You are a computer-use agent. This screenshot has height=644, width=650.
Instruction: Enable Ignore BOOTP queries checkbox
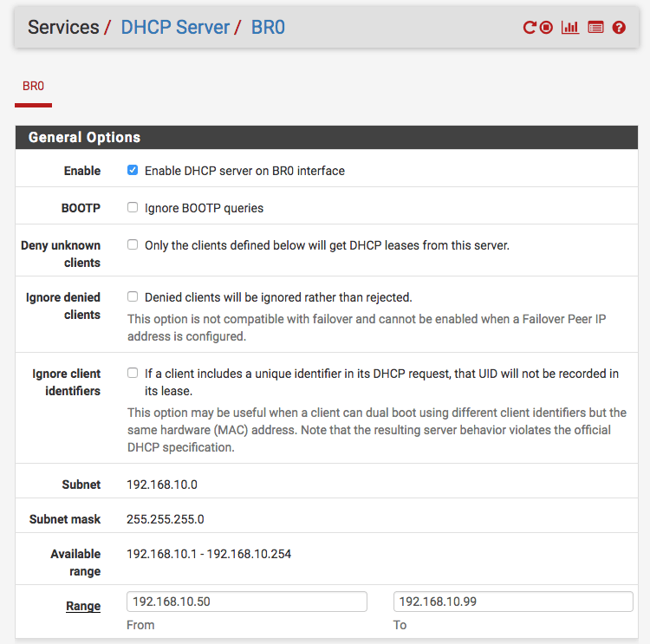(133, 208)
